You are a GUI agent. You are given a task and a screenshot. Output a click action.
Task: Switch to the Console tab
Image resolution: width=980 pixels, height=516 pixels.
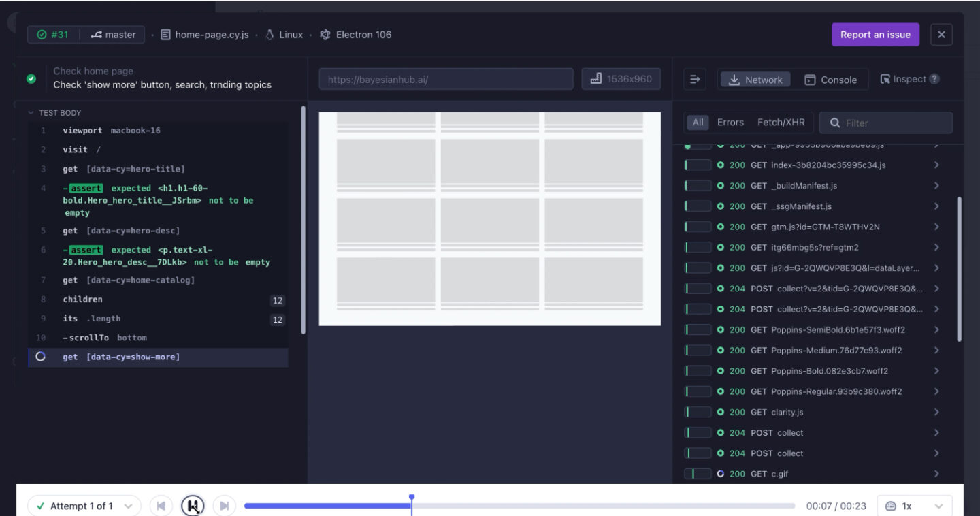(x=830, y=80)
